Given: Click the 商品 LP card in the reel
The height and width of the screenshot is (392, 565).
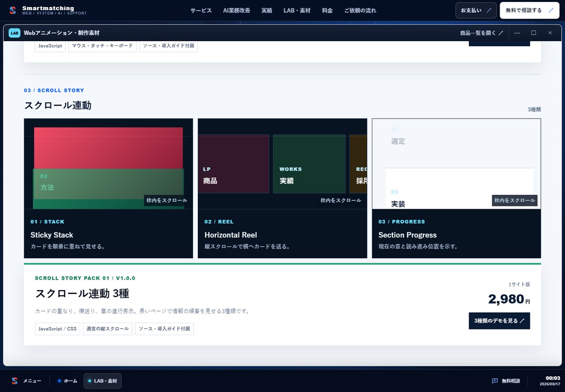Looking at the screenshot, I should pos(233,164).
